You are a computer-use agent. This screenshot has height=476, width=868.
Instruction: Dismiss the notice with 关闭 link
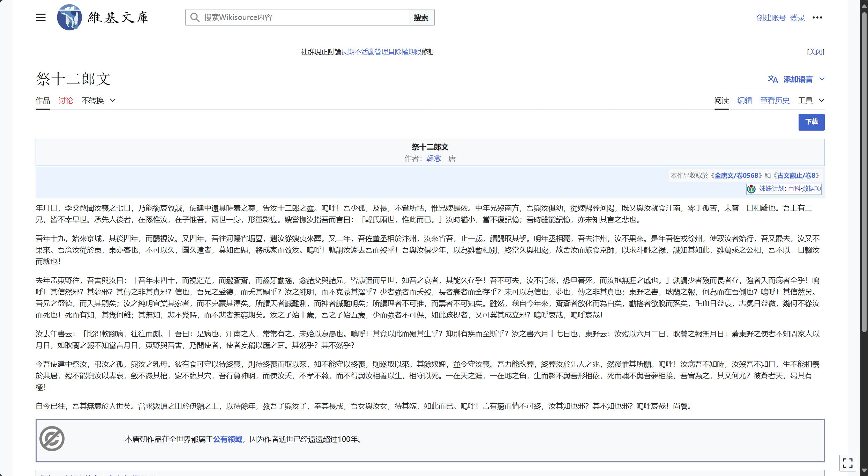(815, 52)
